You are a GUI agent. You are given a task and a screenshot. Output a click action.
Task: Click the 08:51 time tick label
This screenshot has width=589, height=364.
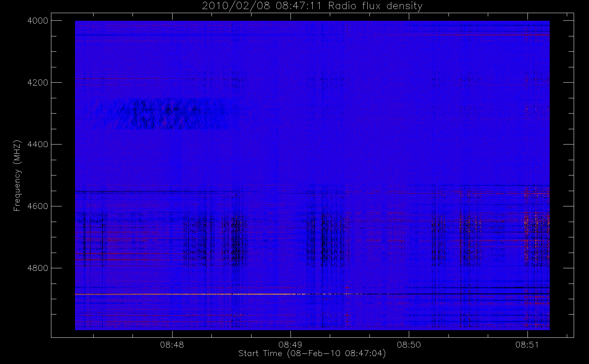pyautogui.click(x=527, y=345)
